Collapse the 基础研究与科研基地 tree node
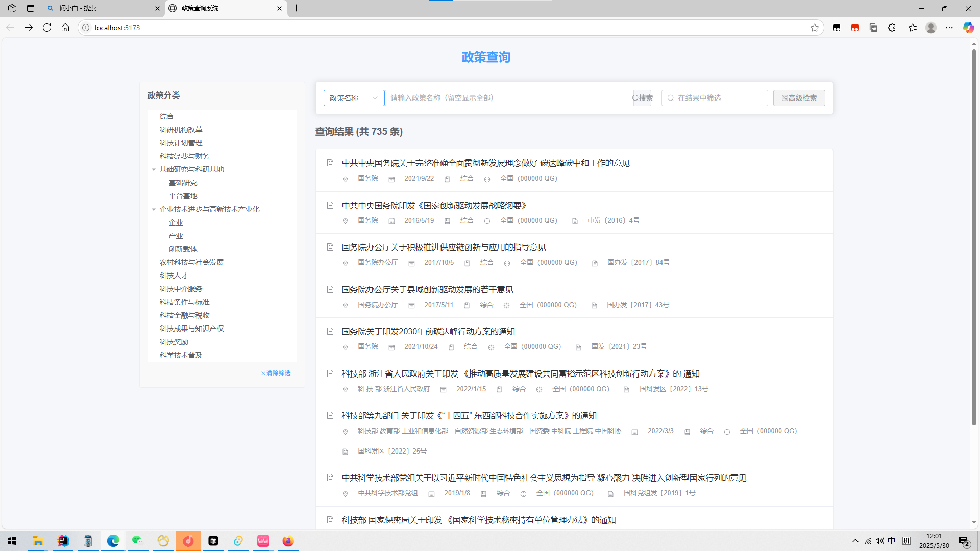This screenshot has height=551, width=980. click(154, 169)
